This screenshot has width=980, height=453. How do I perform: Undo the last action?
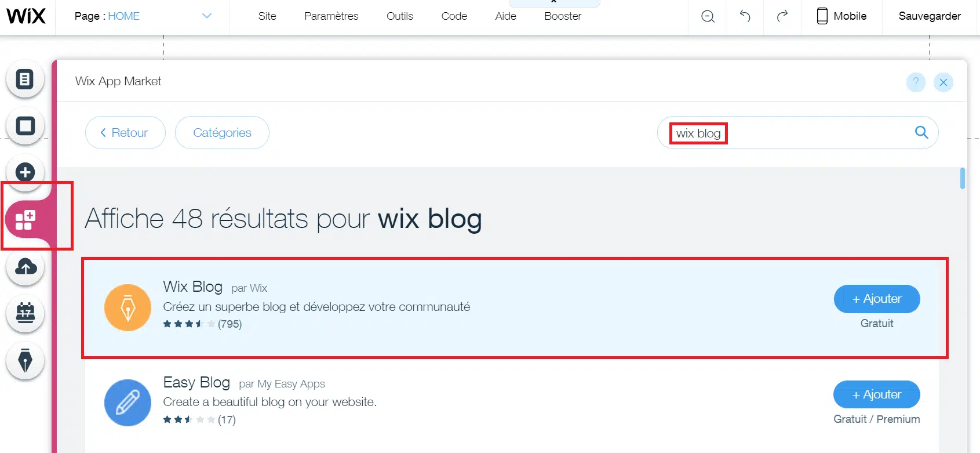(745, 16)
